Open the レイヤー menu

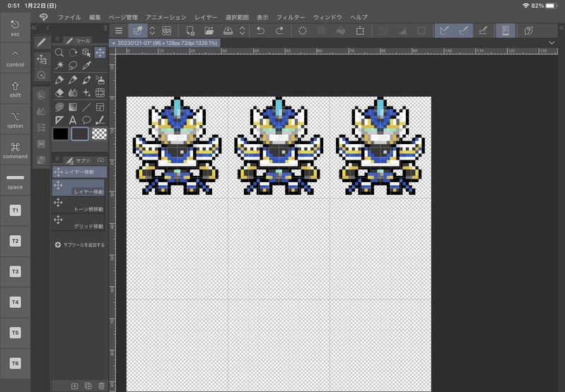pyautogui.click(x=206, y=17)
